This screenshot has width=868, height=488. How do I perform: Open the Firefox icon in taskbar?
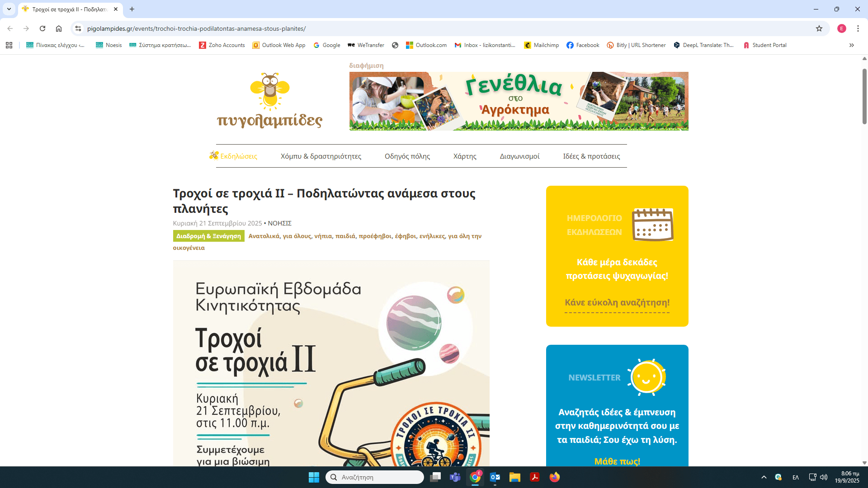(554, 477)
